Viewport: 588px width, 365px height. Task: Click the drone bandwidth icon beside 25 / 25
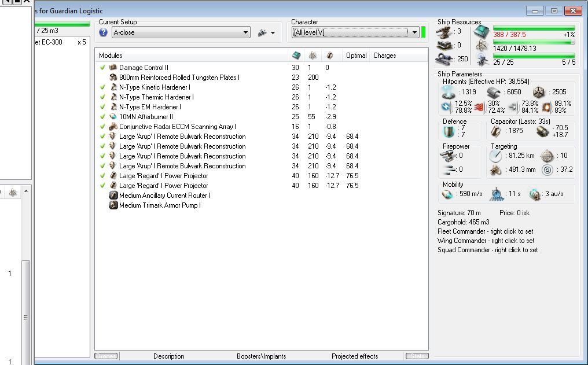coord(482,59)
